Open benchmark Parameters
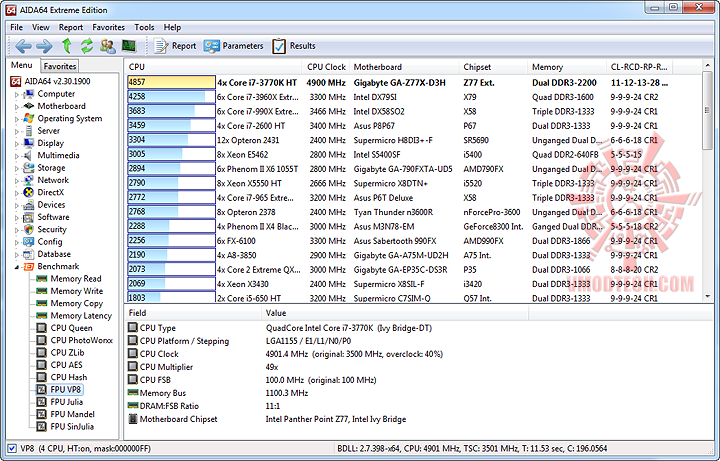Screen dimensions: 720x461 pyautogui.click(x=234, y=46)
